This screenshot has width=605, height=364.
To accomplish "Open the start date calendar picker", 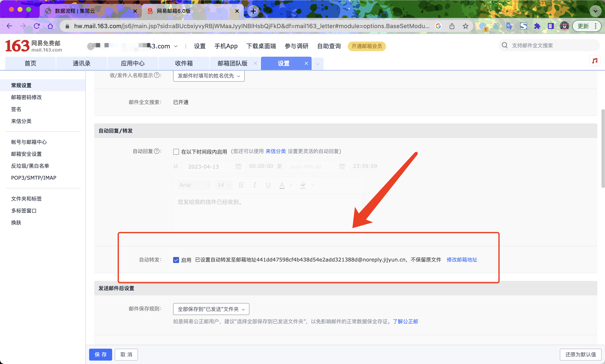I will 238,166.
